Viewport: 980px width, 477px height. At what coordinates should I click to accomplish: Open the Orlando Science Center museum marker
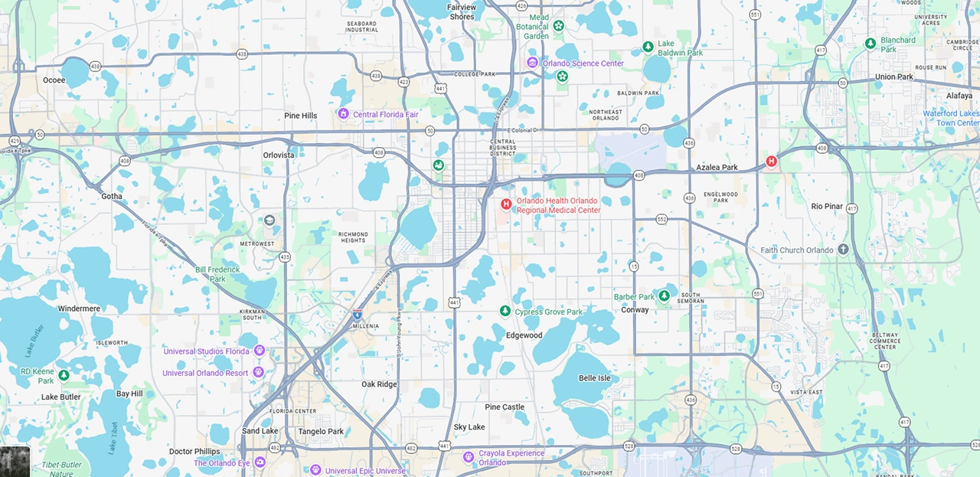[x=532, y=63]
